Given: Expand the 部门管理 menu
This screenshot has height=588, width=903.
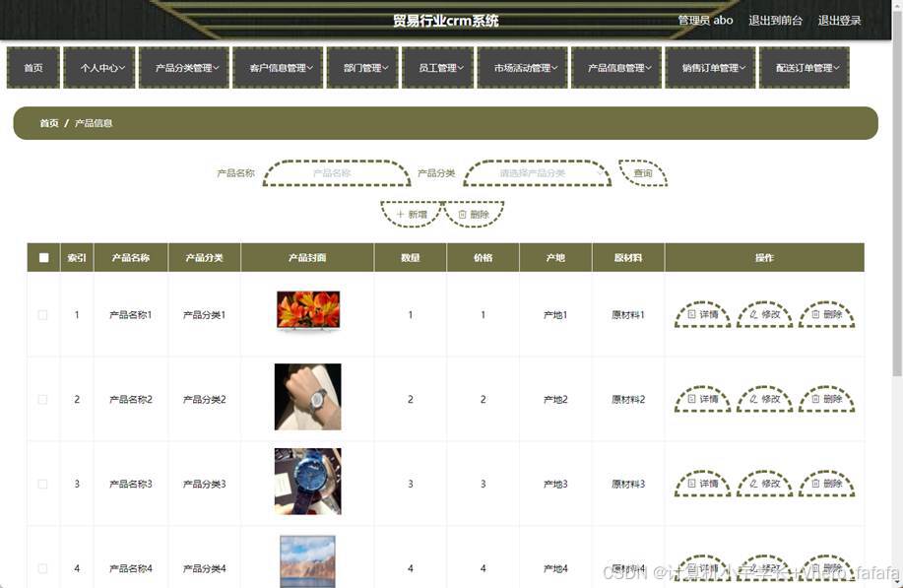Looking at the screenshot, I should (x=362, y=68).
